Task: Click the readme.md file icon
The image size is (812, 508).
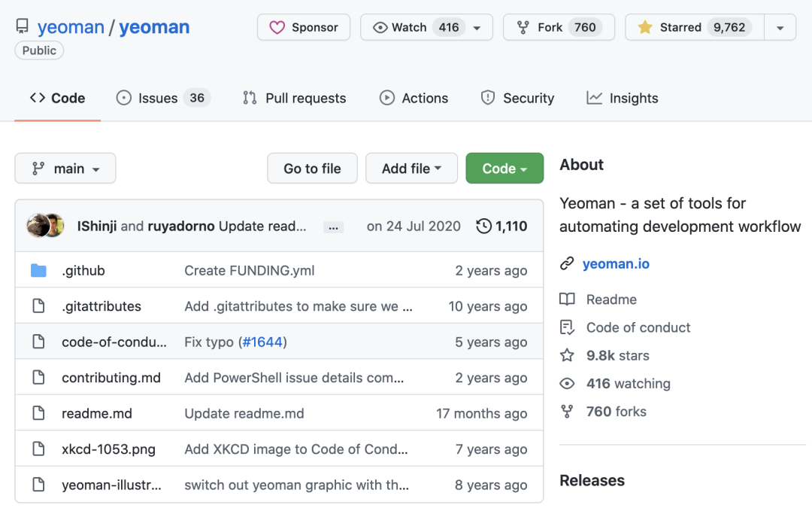Action: pyautogui.click(x=38, y=413)
